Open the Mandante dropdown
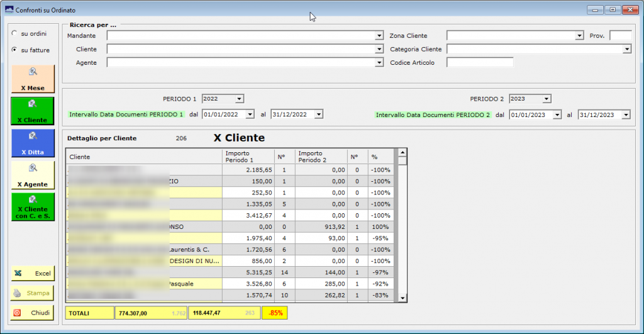 [x=379, y=36]
